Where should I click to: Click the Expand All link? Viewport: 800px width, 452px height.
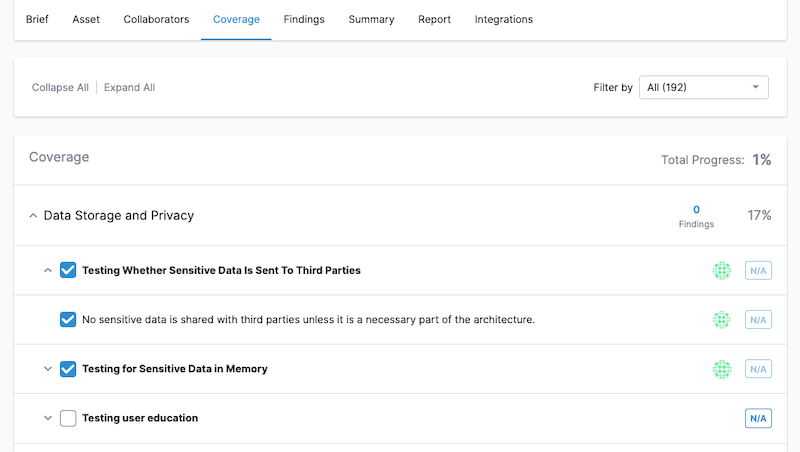pyautogui.click(x=129, y=87)
